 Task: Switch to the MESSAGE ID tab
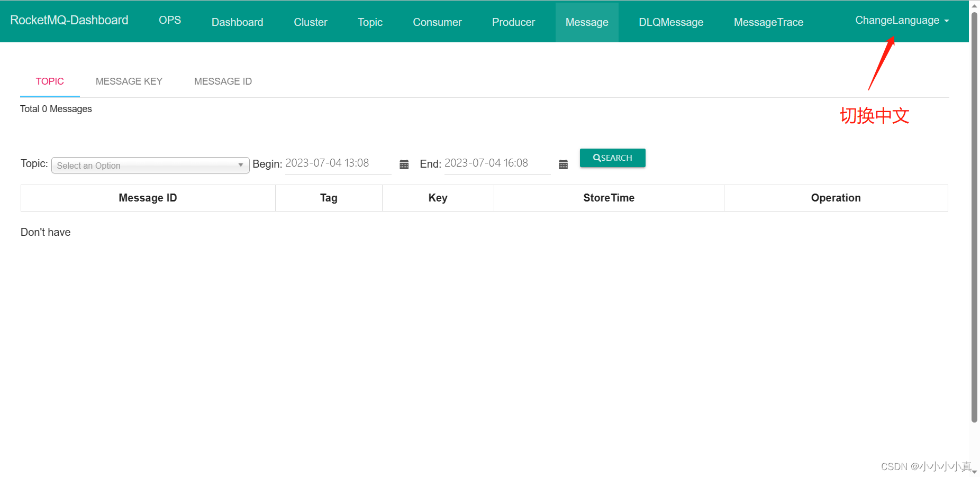tap(223, 81)
